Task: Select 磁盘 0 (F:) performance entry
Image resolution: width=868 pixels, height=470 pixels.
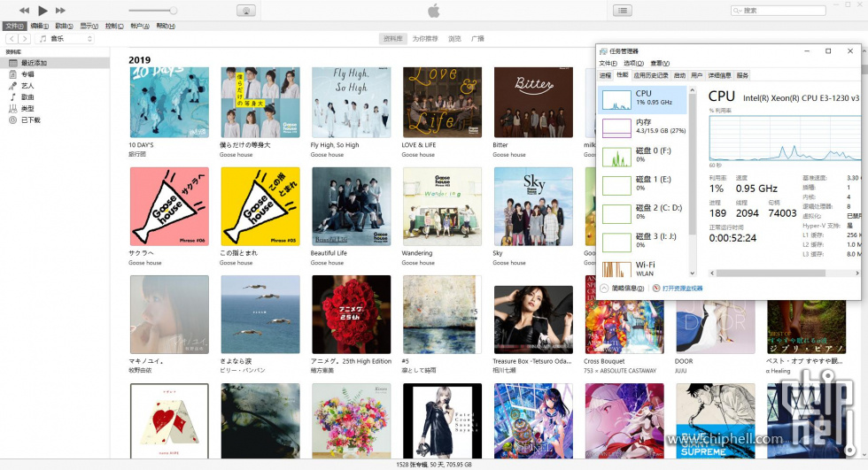Action: [643, 156]
